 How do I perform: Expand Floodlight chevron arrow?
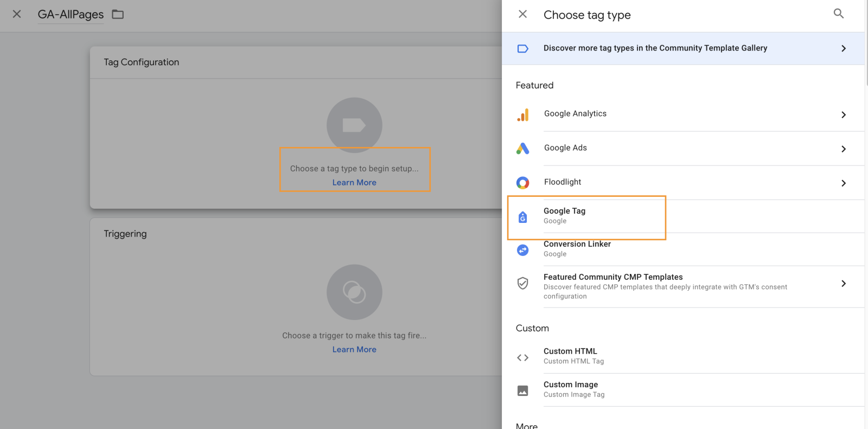[844, 183]
